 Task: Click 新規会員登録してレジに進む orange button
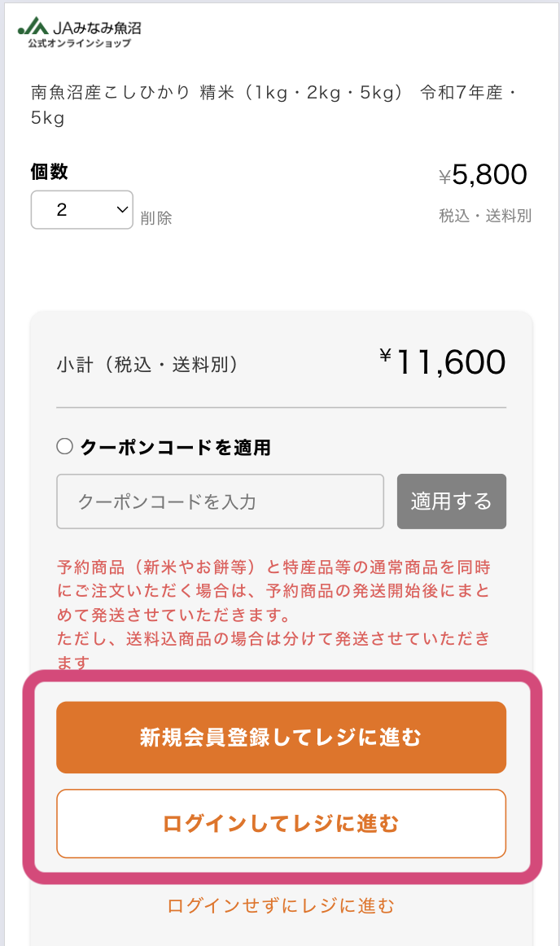[x=280, y=737]
